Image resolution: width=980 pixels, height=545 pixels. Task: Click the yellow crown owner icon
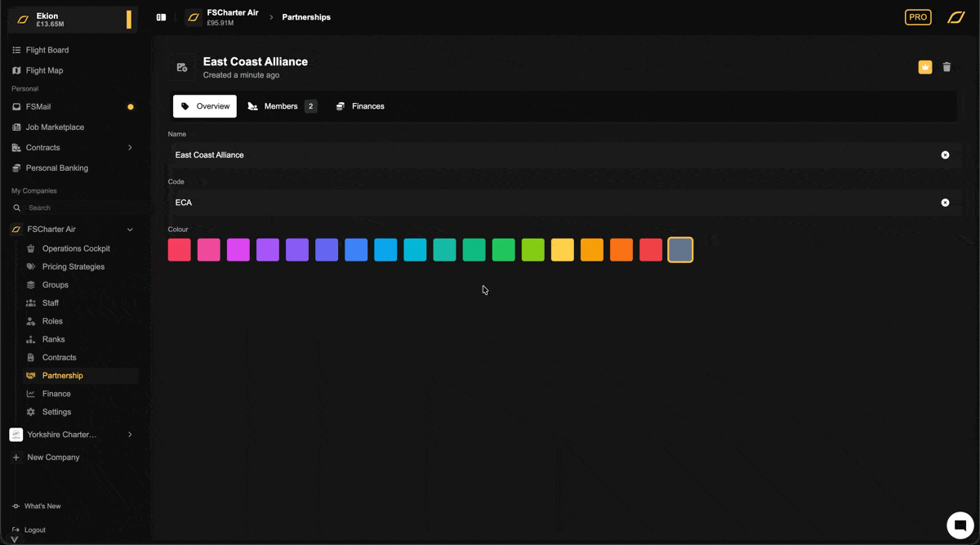[x=925, y=67]
